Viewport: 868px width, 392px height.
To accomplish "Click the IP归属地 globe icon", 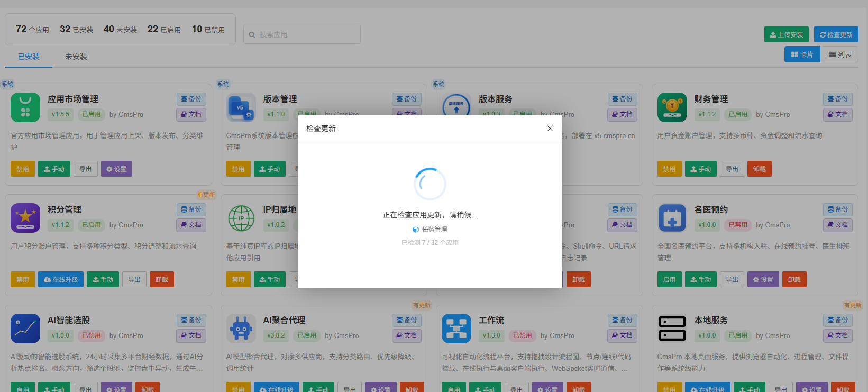I will [x=241, y=218].
